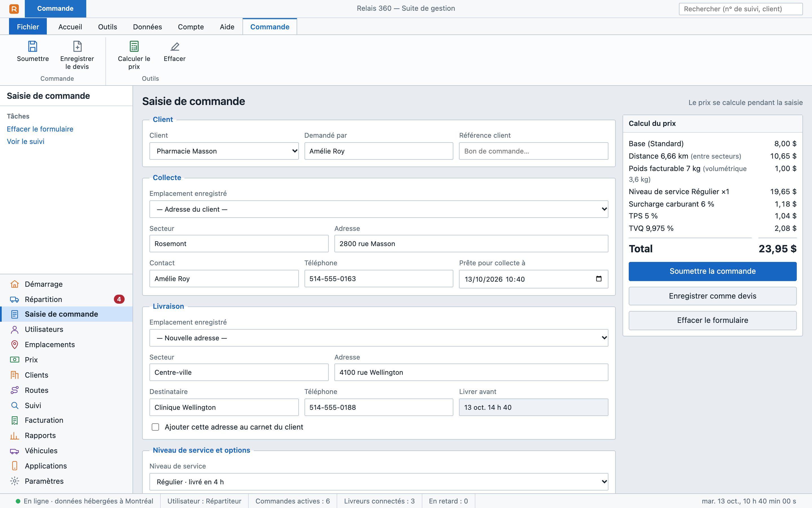Click the Rechercher search field

(x=741, y=9)
